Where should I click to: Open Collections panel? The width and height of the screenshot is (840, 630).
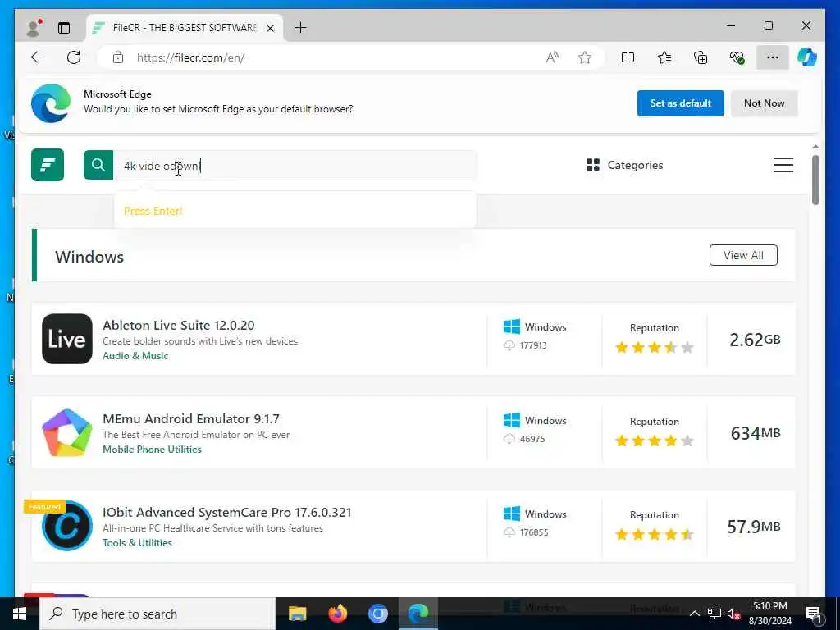tap(701, 57)
